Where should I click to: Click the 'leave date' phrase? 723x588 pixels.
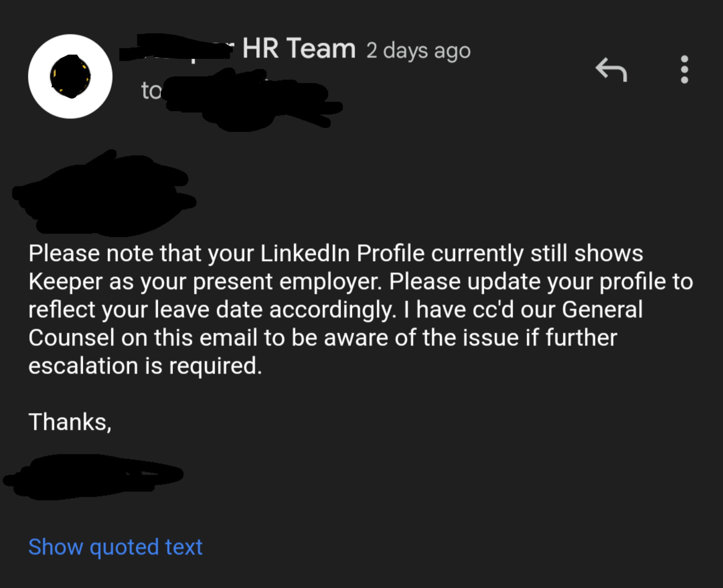click(x=209, y=310)
